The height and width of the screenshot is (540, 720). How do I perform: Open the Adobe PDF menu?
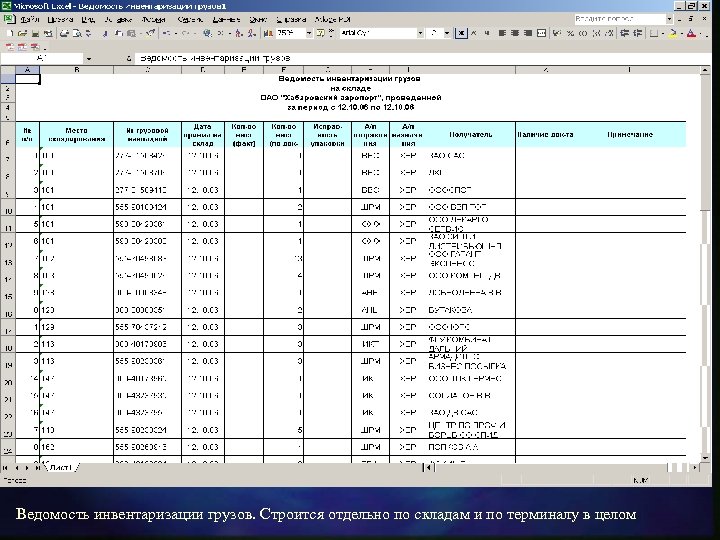click(332, 19)
